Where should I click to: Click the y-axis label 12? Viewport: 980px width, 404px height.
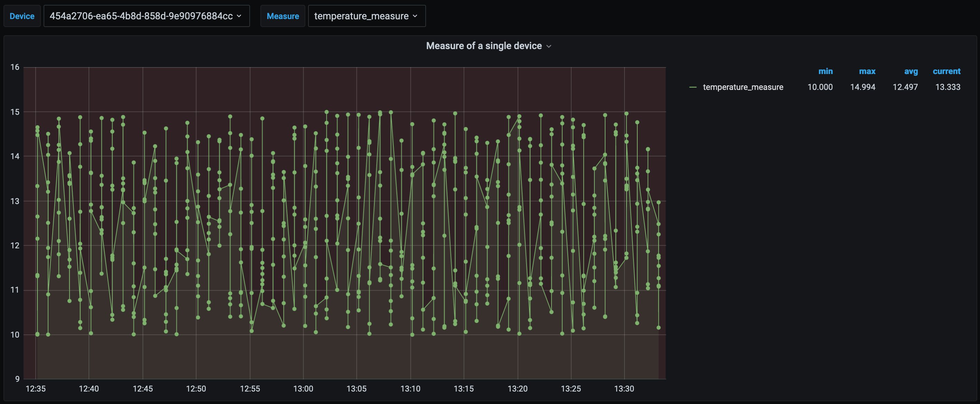(15, 245)
